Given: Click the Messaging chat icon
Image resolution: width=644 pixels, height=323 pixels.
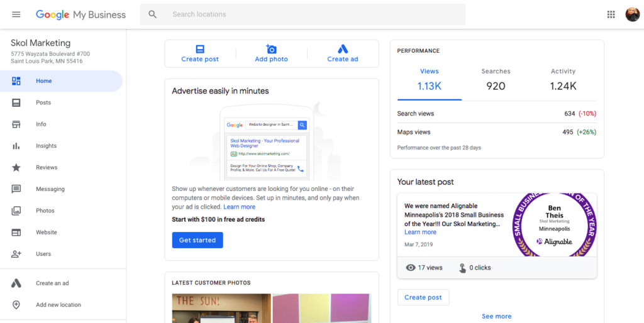Looking at the screenshot, I should (16, 189).
